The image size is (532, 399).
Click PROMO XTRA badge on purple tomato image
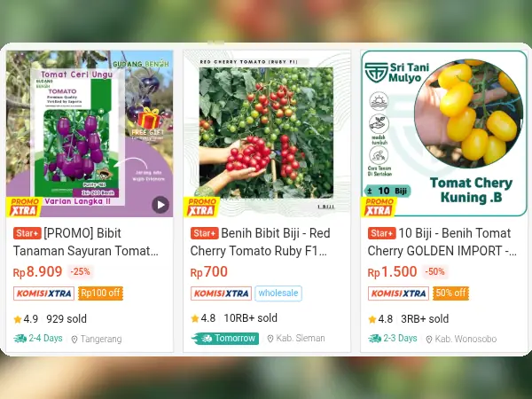coord(24,207)
